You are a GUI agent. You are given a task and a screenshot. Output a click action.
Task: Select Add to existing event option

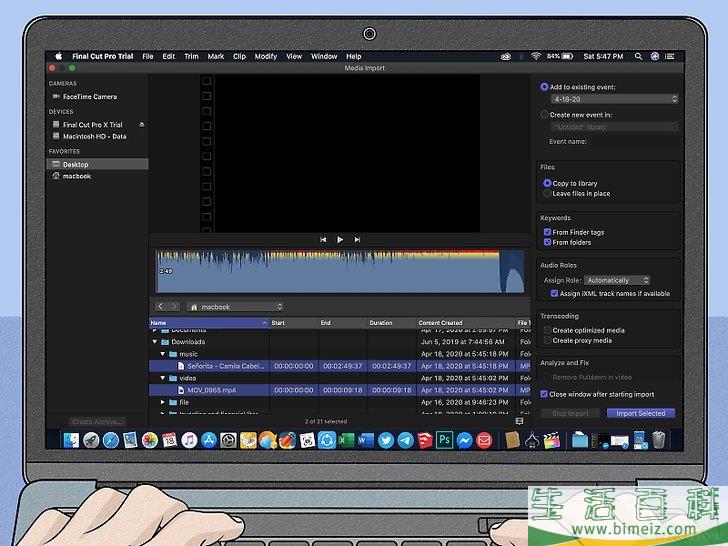tap(544, 87)
